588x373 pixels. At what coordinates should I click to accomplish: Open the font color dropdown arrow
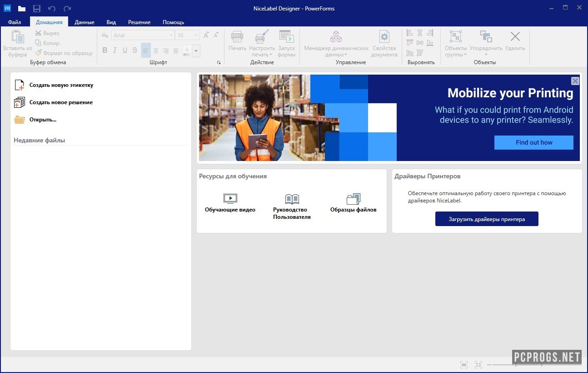[196, 50]
